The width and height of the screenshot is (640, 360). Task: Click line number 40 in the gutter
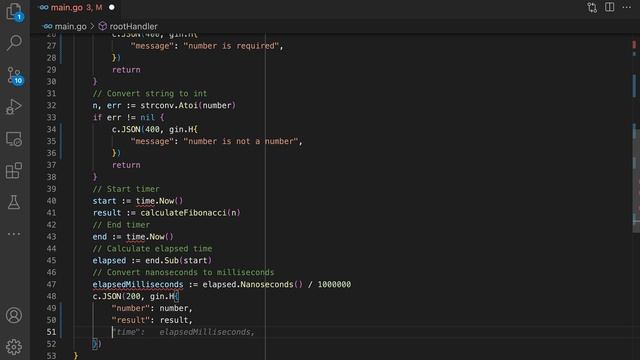click(51, 201)
